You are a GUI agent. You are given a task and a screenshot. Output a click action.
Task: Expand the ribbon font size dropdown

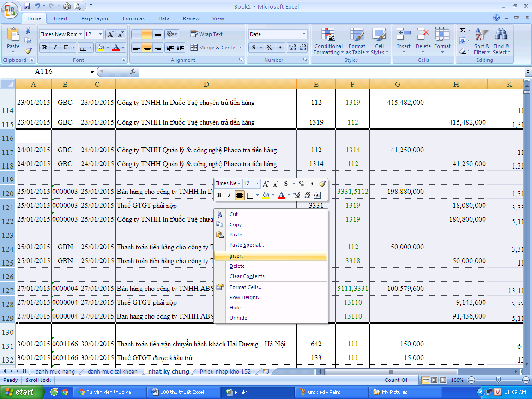point(100,34)
